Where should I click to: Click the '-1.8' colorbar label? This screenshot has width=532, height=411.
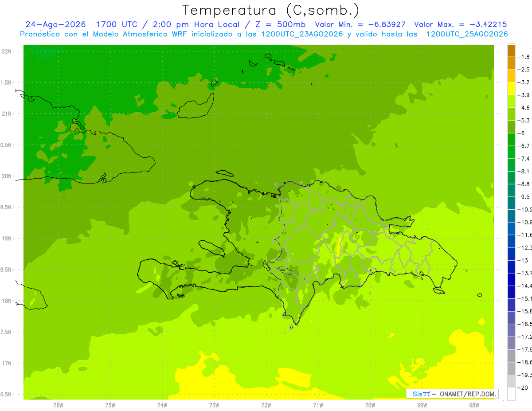524,57
